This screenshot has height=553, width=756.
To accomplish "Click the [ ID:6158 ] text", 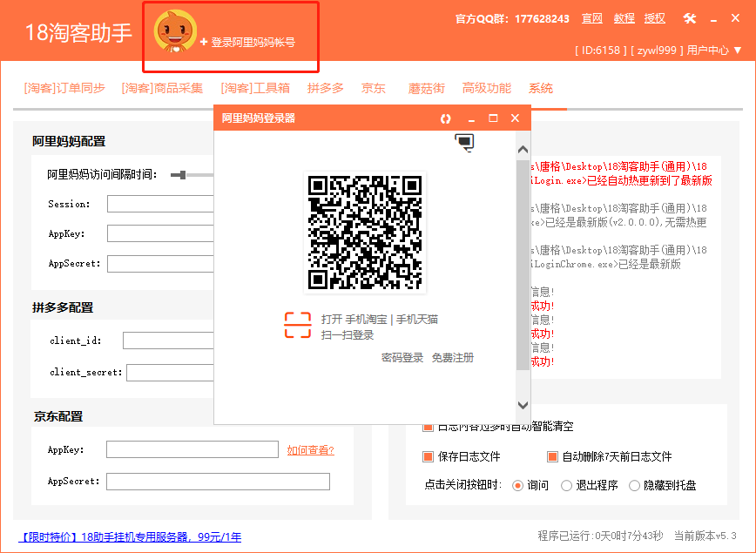I will [x=601, y=51].
